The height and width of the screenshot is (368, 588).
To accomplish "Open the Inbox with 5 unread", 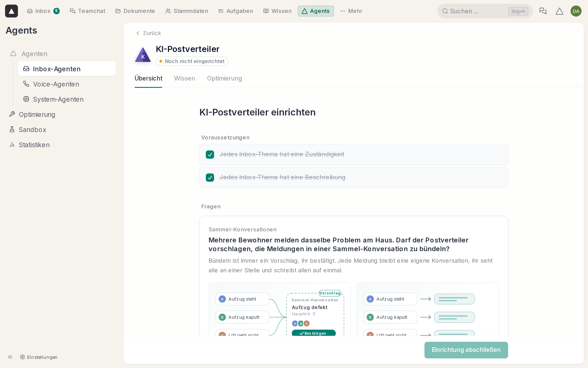I will tap(43, 11).
